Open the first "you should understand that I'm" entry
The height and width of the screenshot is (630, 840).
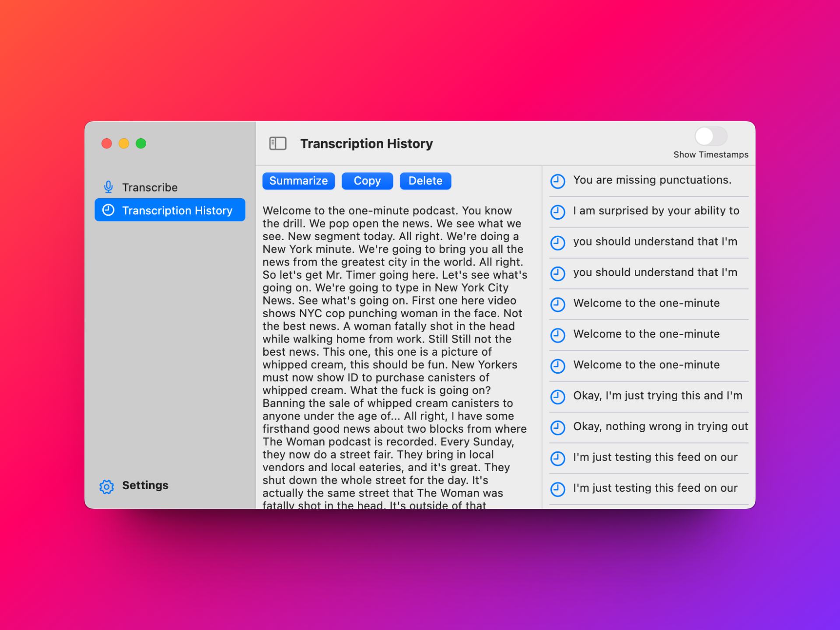654,242
